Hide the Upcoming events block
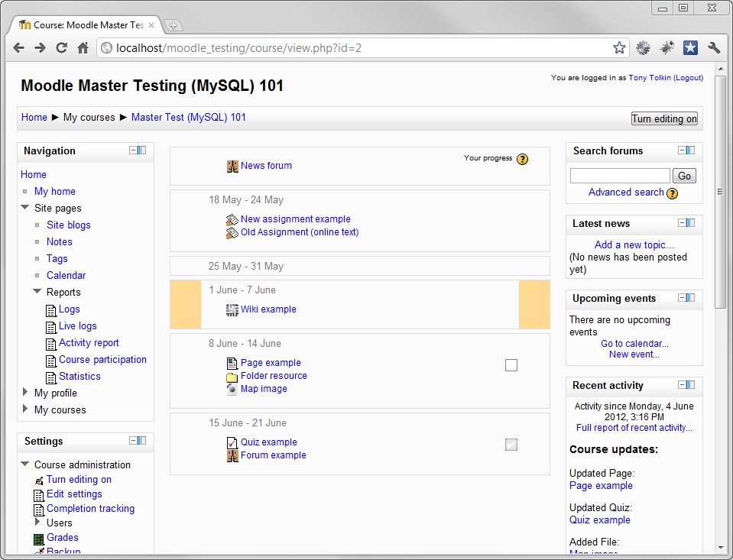The height and width of the screenshot is (560, 733). 682,298
